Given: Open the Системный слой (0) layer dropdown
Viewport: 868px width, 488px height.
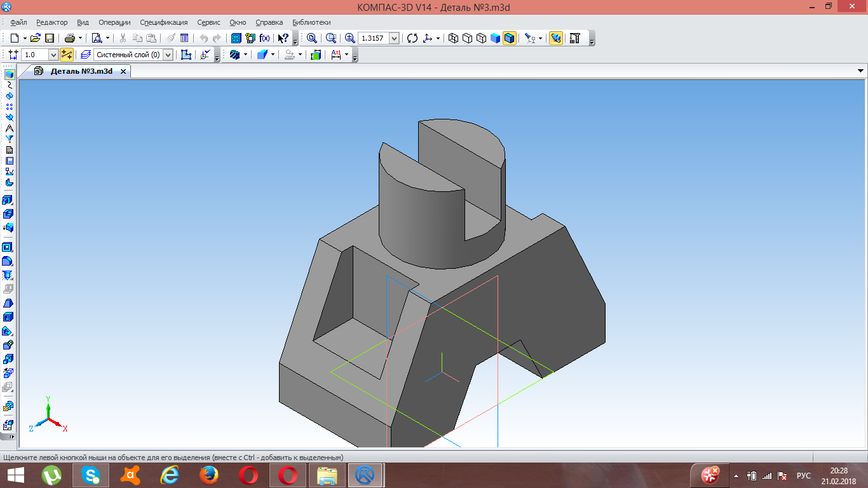Looking at the screenshot, I should point(133,55).
